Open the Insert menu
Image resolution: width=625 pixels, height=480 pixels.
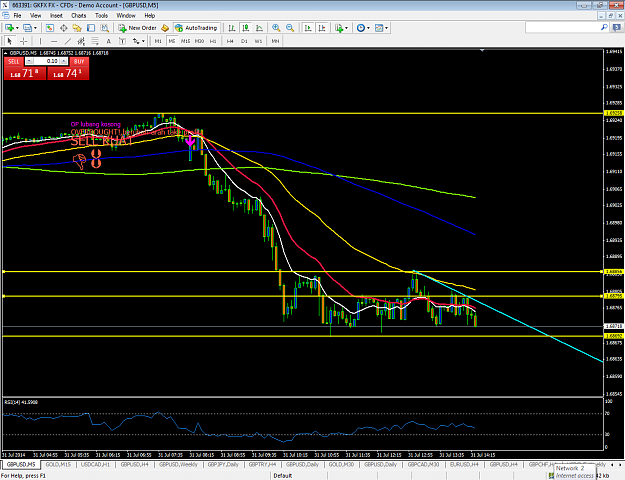(56, 16)
